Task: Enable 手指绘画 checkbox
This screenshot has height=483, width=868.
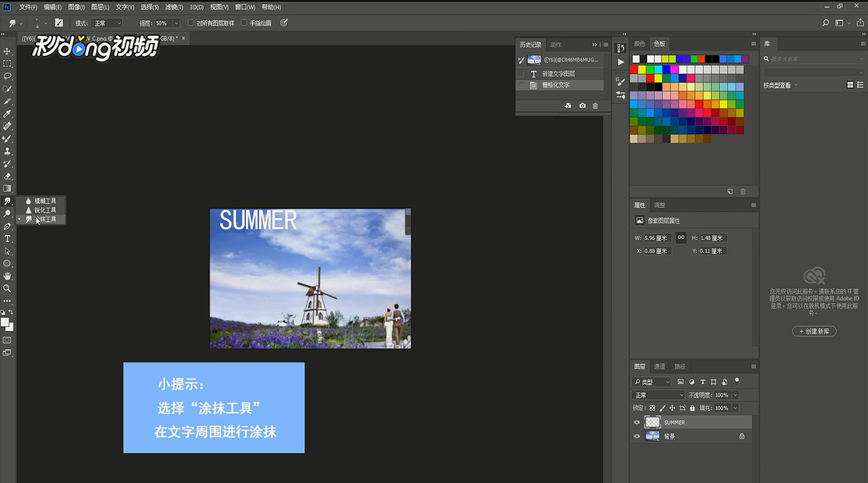Action: pyautogui.click(x=244, y=23)
